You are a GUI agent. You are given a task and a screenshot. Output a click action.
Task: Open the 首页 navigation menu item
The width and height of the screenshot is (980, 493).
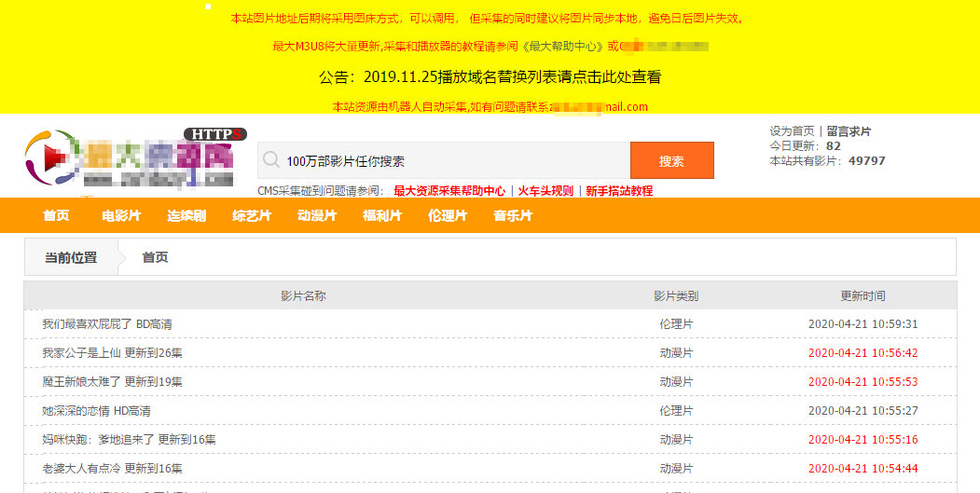56,215
